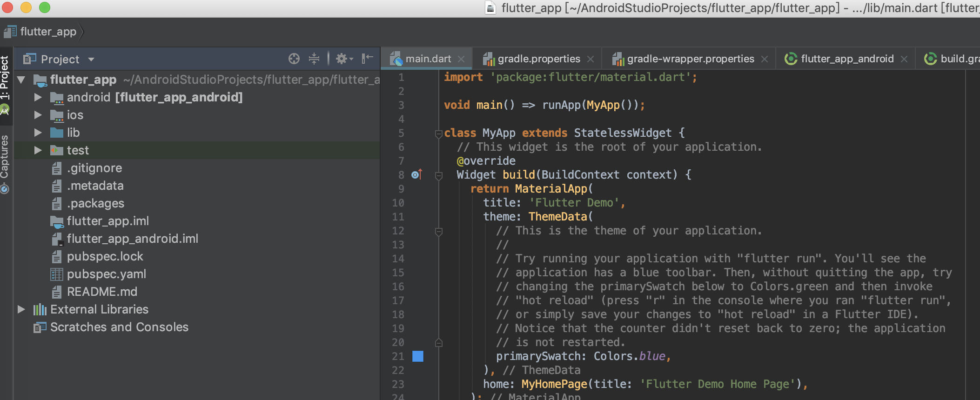The image size is (980, 400).
Task: Fold the build method at line 8
Action: click(x=438, y=176)
